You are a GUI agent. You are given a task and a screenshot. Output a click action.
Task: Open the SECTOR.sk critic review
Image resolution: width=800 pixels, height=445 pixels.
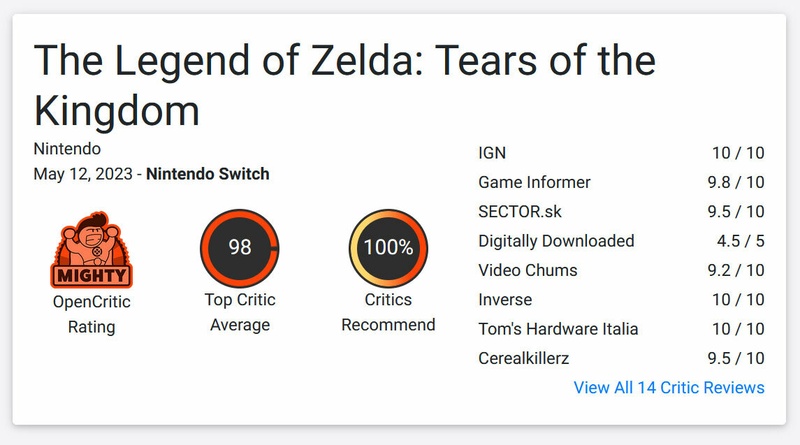519,211
